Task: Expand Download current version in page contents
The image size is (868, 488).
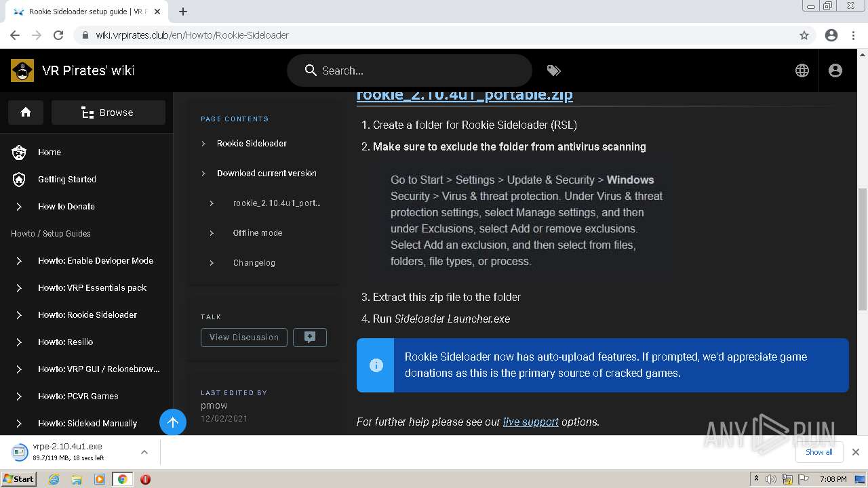Action: (203, 174)
